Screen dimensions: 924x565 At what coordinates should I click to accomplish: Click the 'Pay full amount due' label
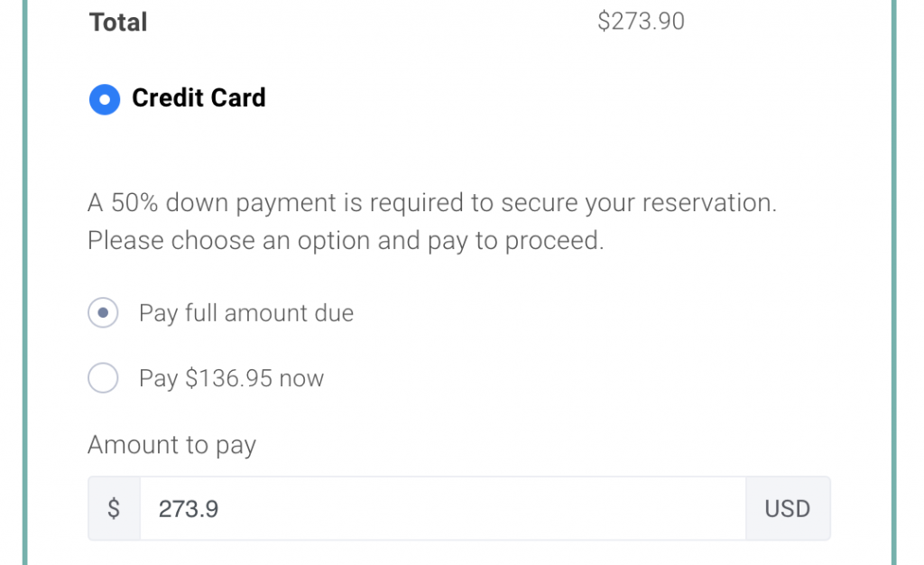pos(246,313)
